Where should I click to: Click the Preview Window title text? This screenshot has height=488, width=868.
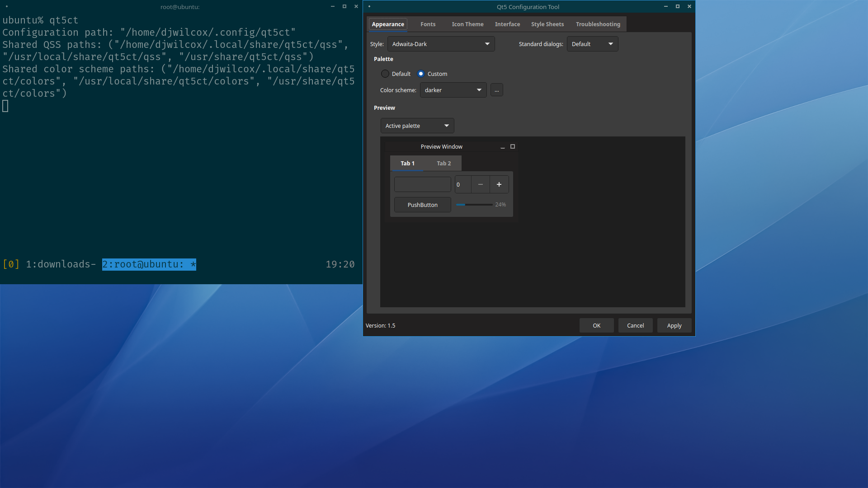[x=441, y=147]
